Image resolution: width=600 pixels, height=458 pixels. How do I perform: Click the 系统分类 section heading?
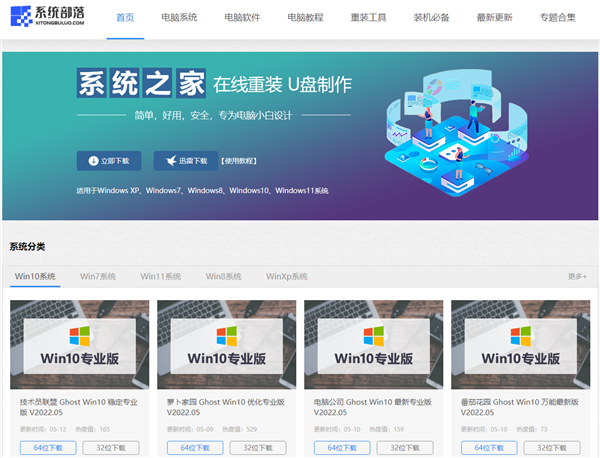(x=27, y=247)
